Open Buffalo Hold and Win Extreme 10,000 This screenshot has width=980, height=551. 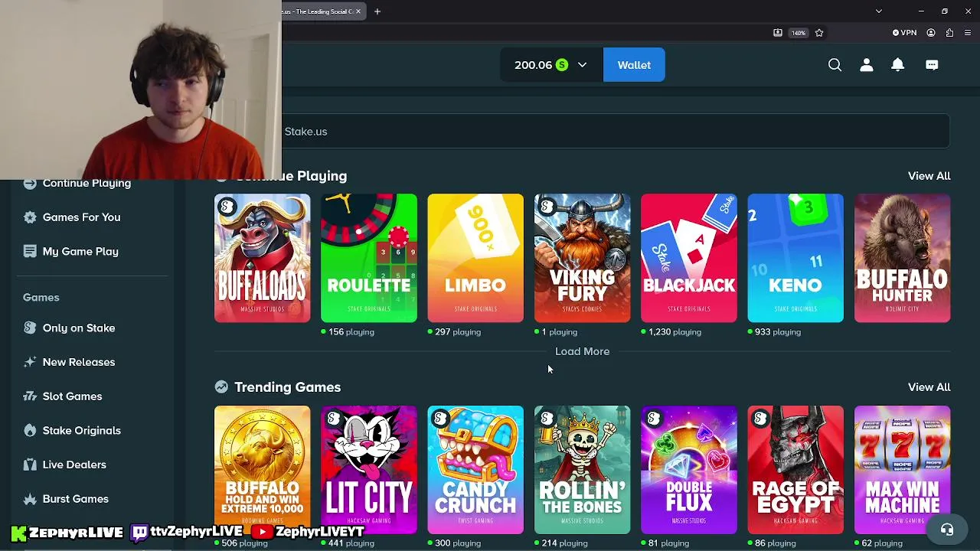point(263,470)
